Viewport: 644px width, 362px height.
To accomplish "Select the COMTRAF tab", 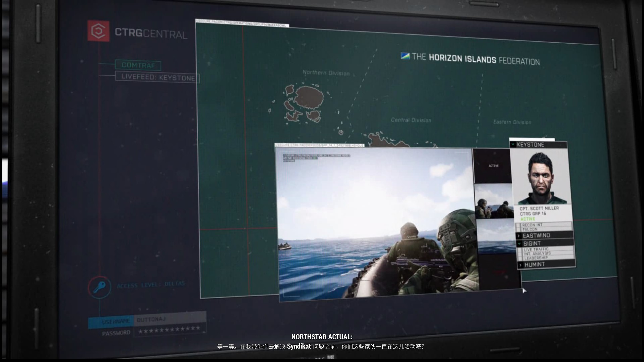I will pos(138,65).
